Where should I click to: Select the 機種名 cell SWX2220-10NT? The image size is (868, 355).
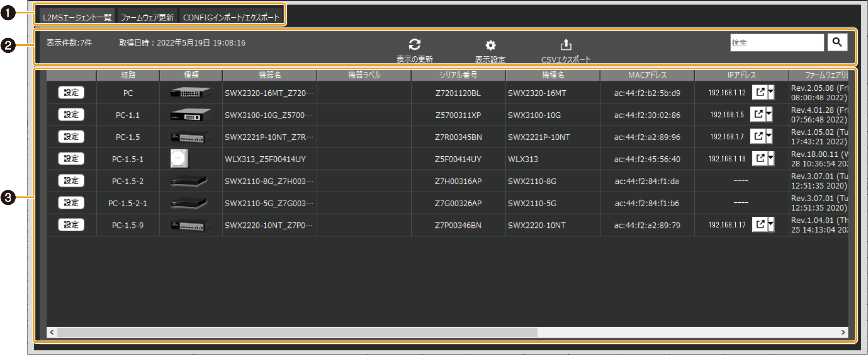point(553,225)
